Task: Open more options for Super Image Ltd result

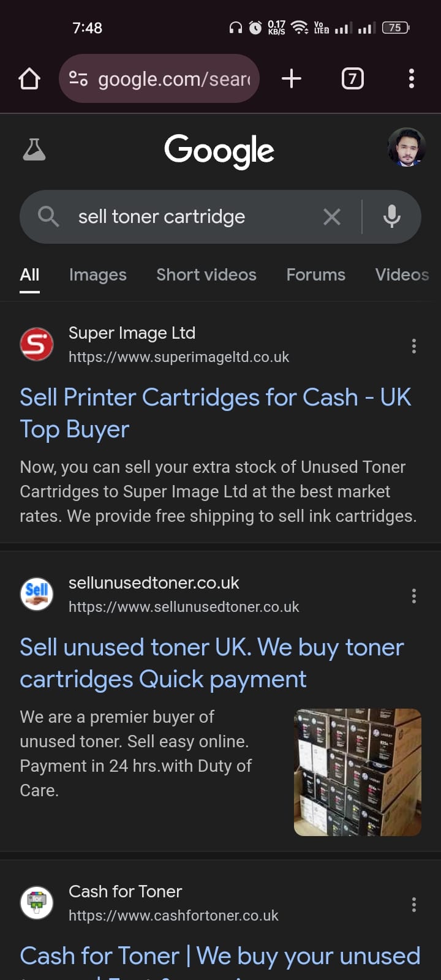Action: [414, 346]
